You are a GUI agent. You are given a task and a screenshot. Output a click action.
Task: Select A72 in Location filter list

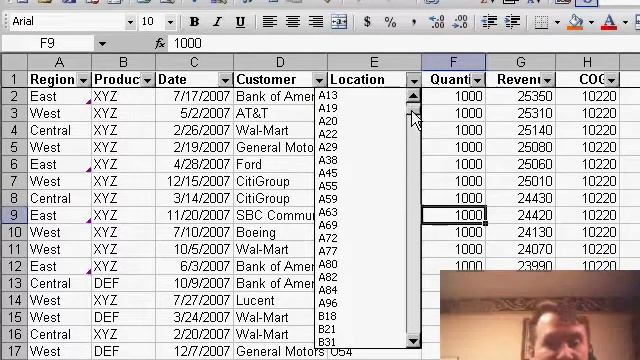pyautogui.click(x=328, y=238)
